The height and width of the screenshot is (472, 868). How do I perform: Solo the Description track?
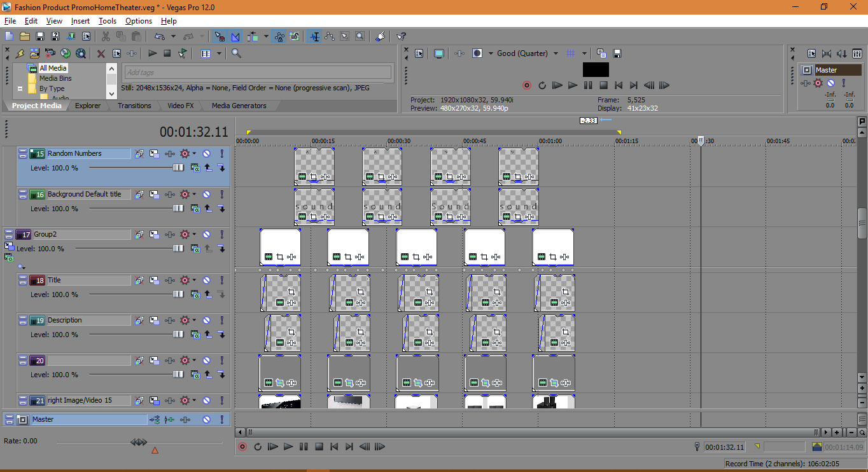[221, 320]
